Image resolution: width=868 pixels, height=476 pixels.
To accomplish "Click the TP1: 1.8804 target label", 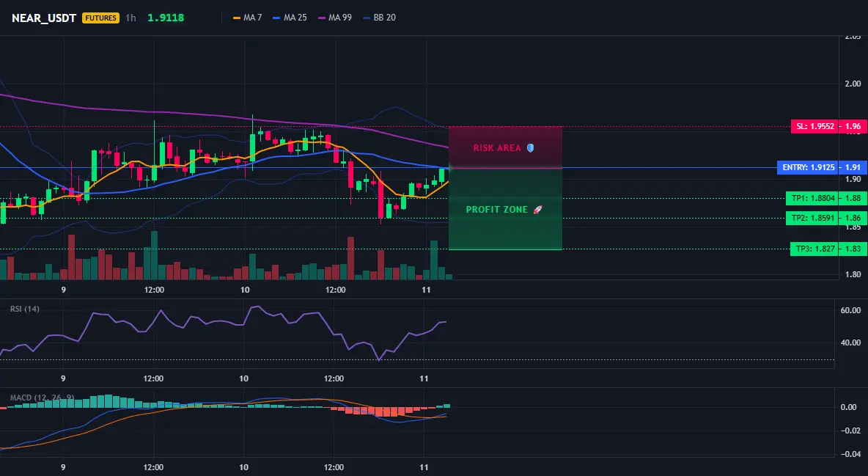I will (x=812, y=198).
